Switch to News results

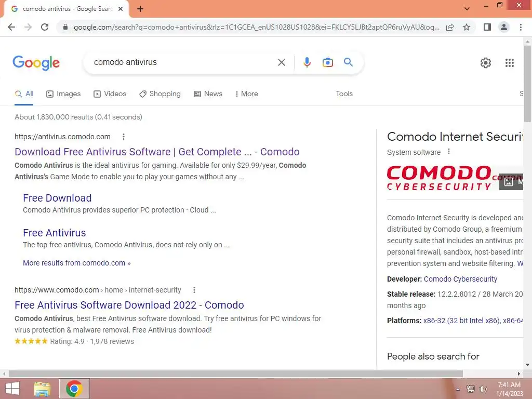pos(208,94)
